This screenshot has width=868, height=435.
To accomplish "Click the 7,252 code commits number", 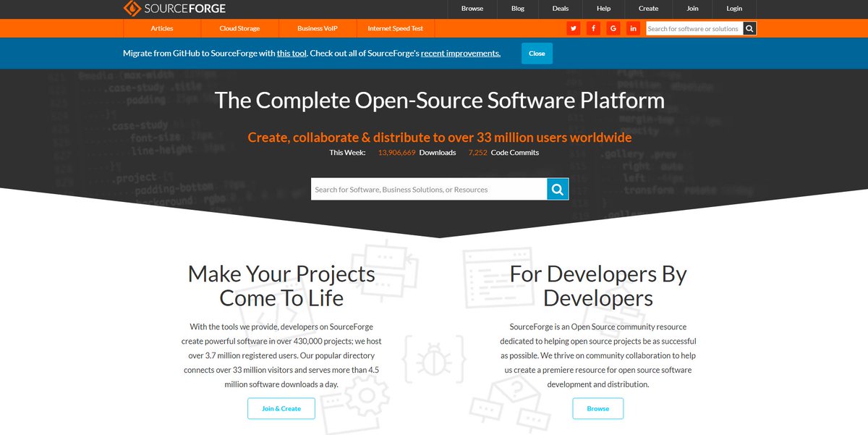I will pyautogui.click(x=477, y=153).
